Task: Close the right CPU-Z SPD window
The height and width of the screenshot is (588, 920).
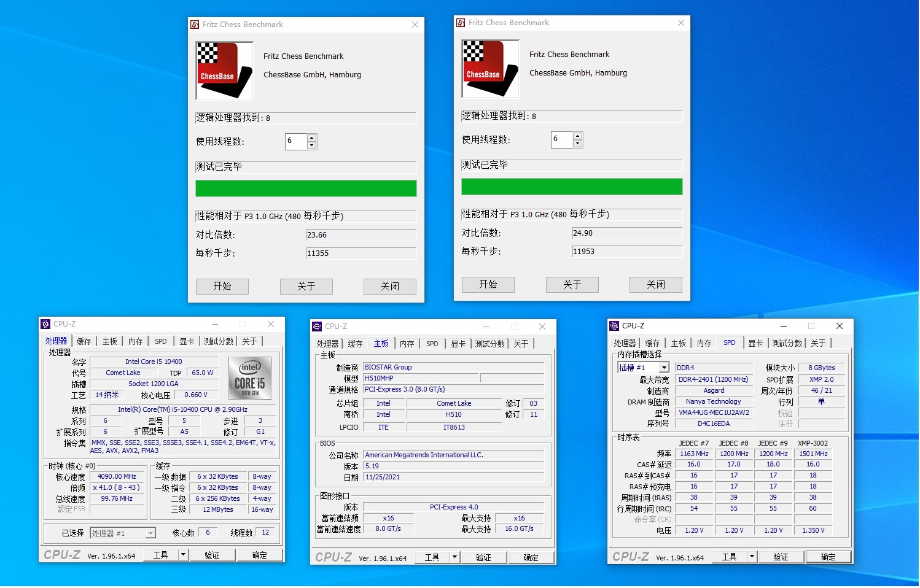Action: point(840,326)
